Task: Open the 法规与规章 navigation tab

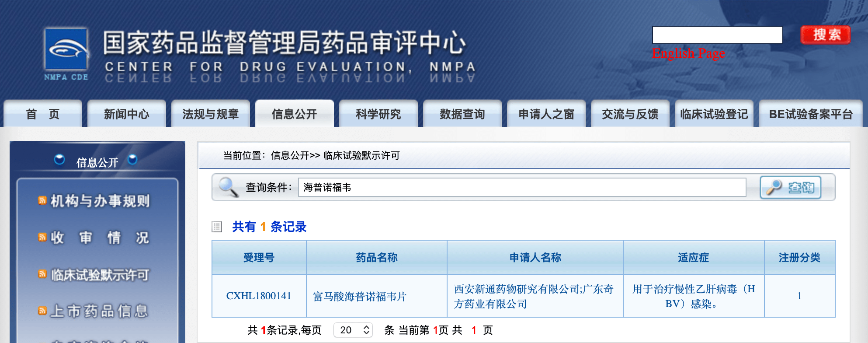Action: click(211, 114)
